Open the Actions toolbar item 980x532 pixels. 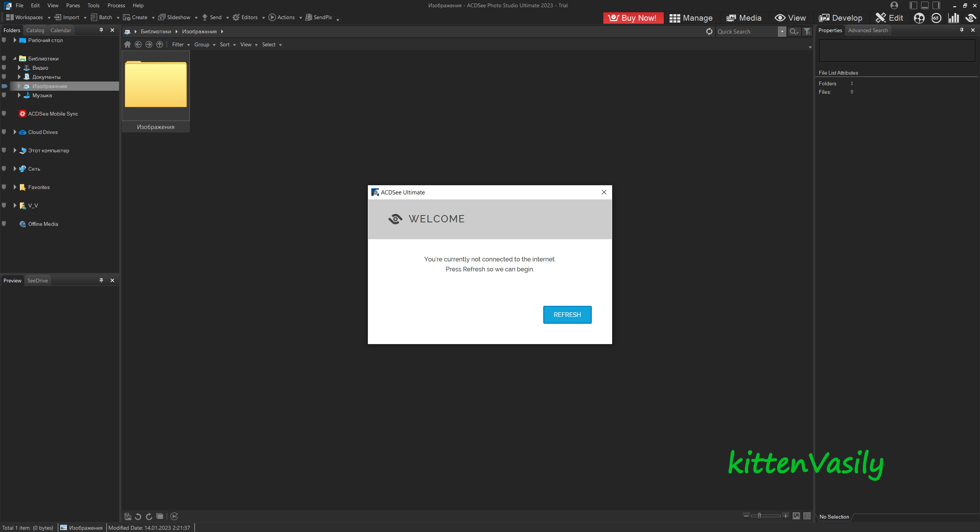click(x=282, y=18)
